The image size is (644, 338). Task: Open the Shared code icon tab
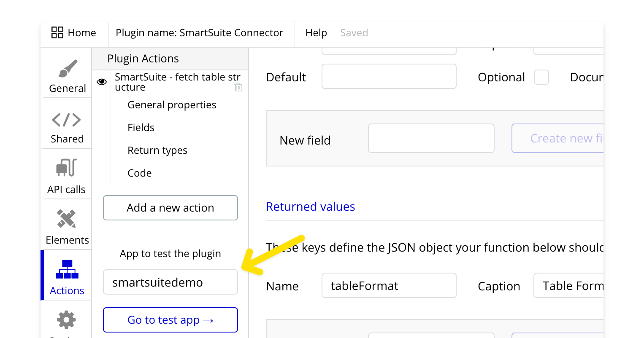pyautogui.click(x=67, y=120)
